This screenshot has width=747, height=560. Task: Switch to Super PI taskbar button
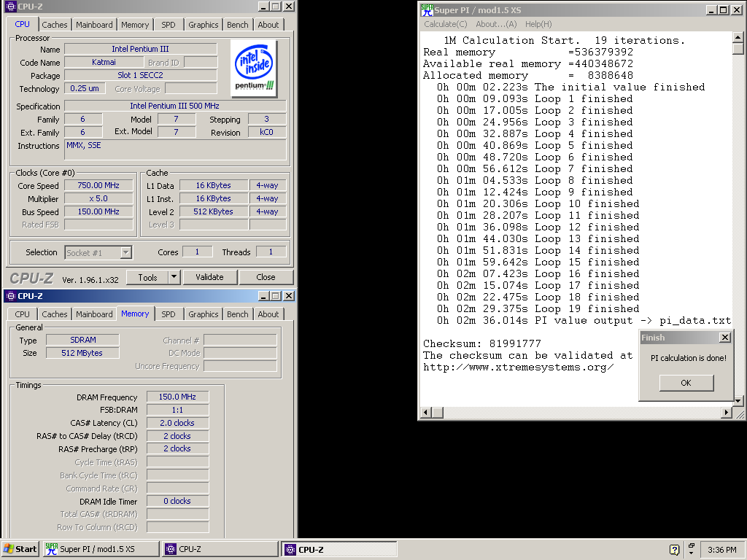101,549
